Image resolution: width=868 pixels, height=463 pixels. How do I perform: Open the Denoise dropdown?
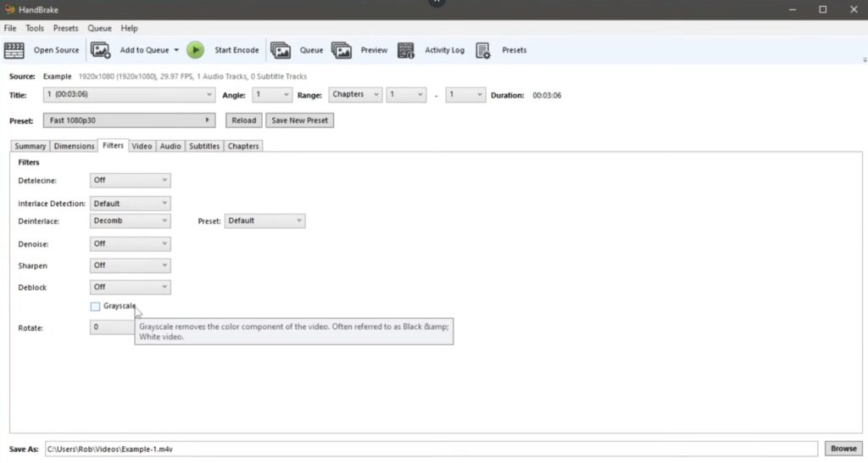130,243
